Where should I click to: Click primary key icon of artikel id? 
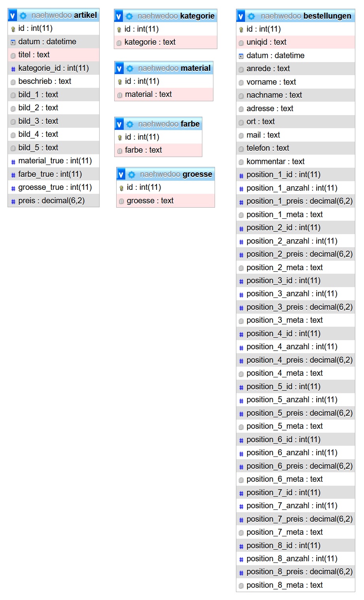pos(13,29)
